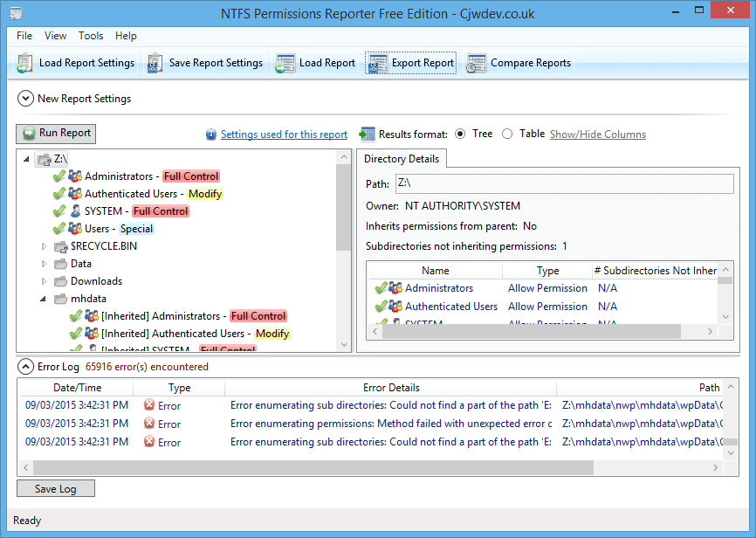Click the error log scroll right arrow

tap(716, 467)
